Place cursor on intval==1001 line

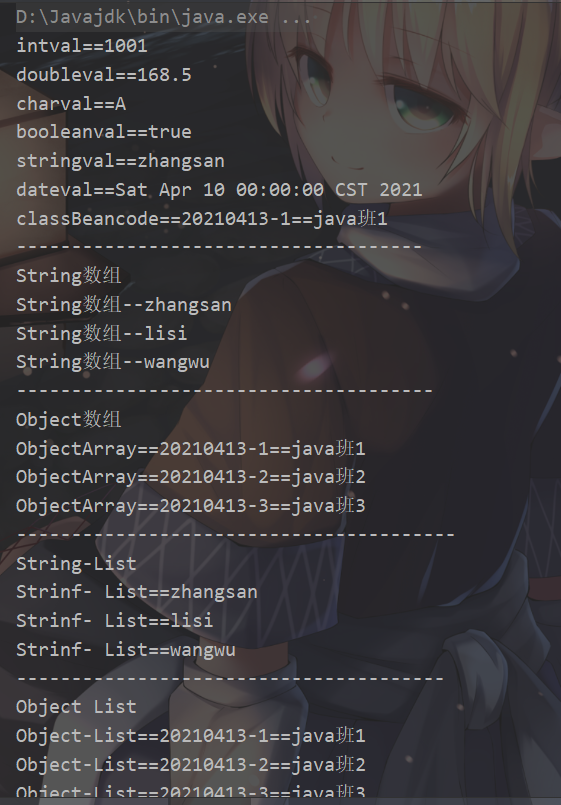tap(82, 46)
